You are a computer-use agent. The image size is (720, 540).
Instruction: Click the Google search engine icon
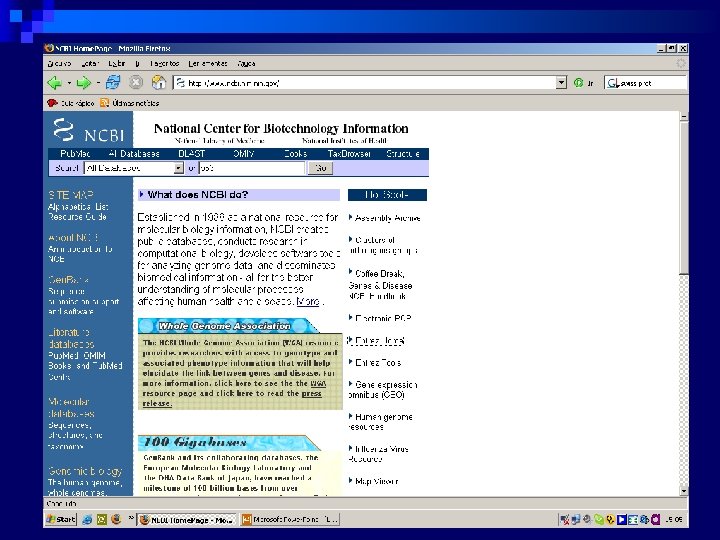click(x=613, y=83)
